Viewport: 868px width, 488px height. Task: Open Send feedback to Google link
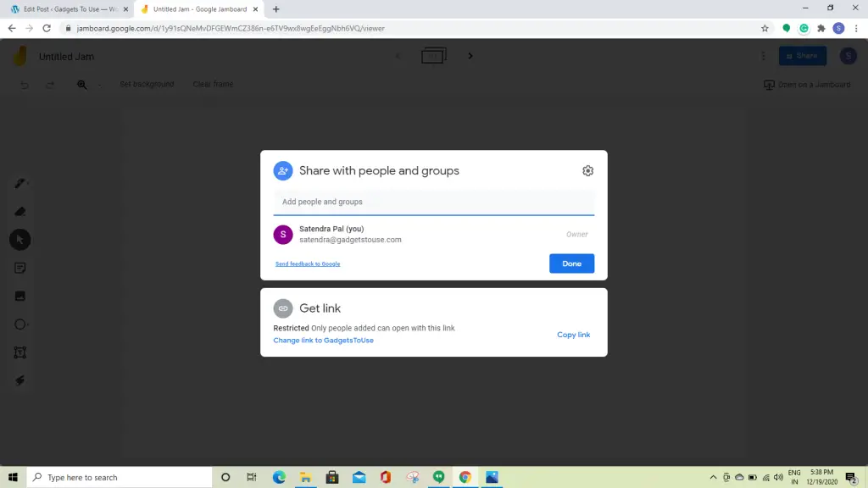(x=308, y=264)
